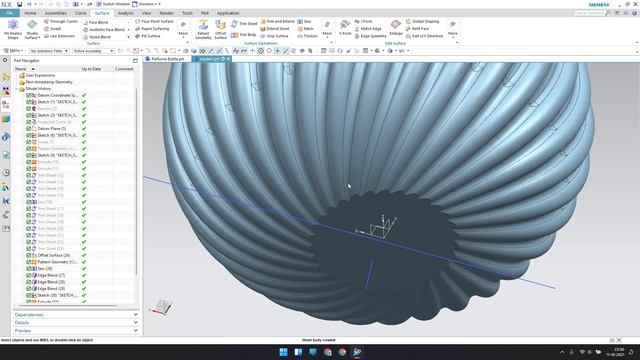Uncheck the Offset Surface (24) feature

point(29,255)
